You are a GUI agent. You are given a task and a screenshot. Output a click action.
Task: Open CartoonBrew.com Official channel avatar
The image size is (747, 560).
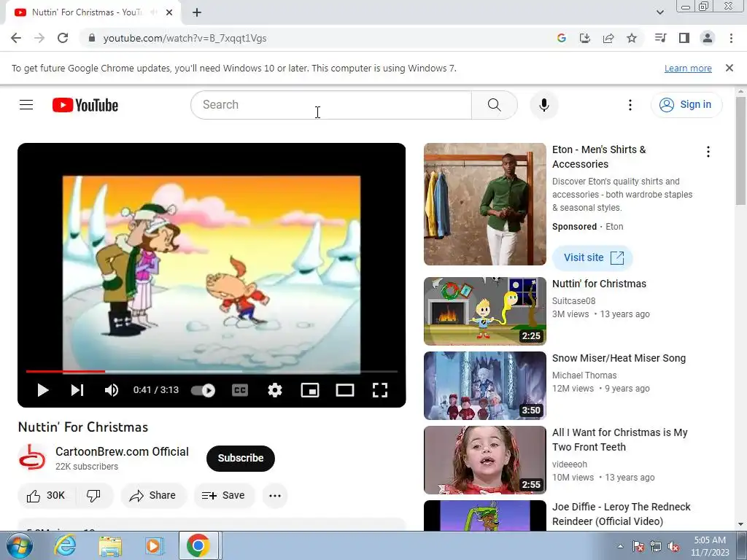32,458
